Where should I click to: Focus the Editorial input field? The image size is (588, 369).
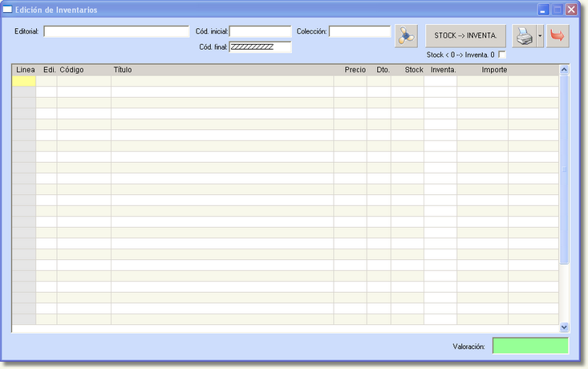116,31
